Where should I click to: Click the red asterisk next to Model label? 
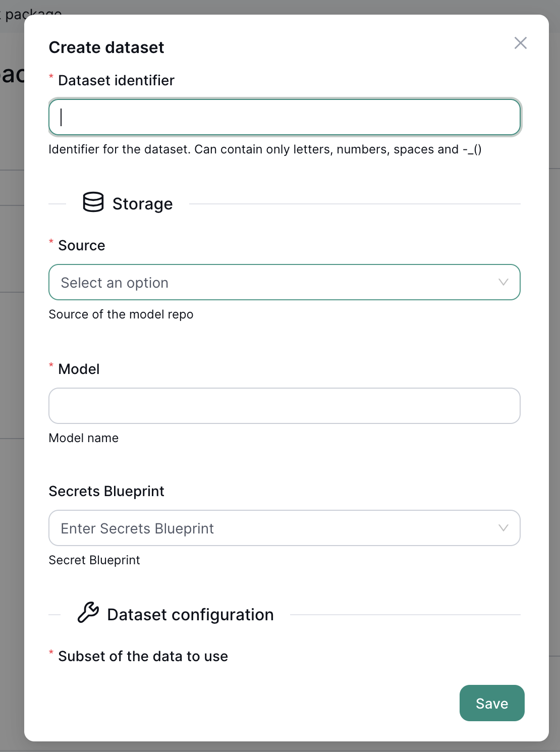pos(51,365)
